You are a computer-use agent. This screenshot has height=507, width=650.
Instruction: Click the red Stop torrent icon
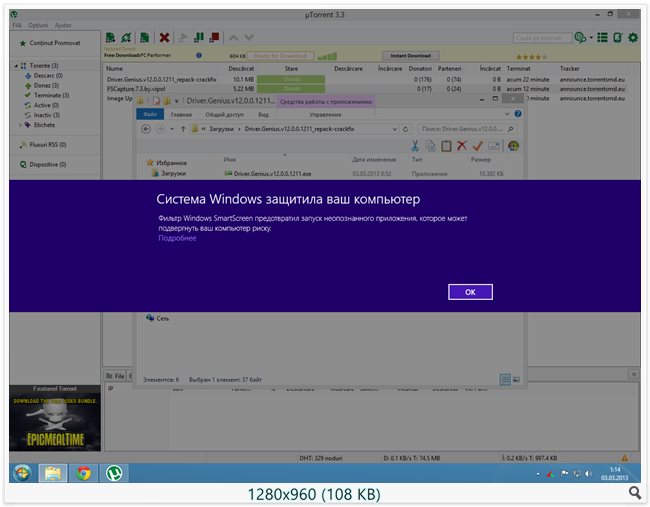coord(214,38)
